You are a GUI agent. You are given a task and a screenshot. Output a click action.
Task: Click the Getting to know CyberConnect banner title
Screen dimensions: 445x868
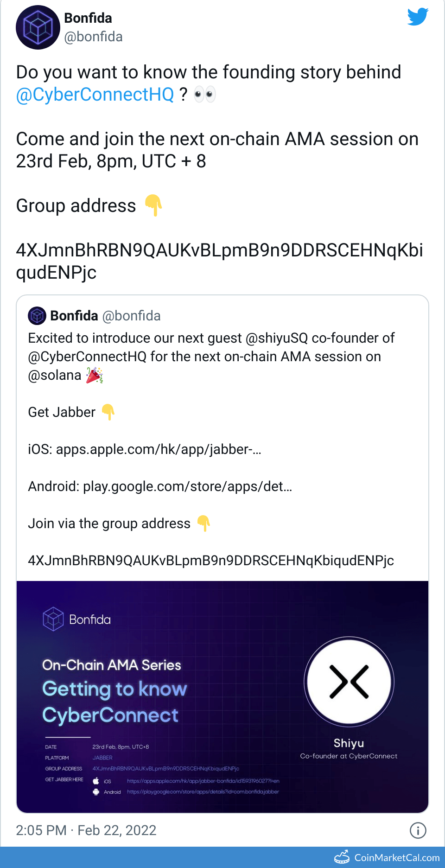point(114,702)
